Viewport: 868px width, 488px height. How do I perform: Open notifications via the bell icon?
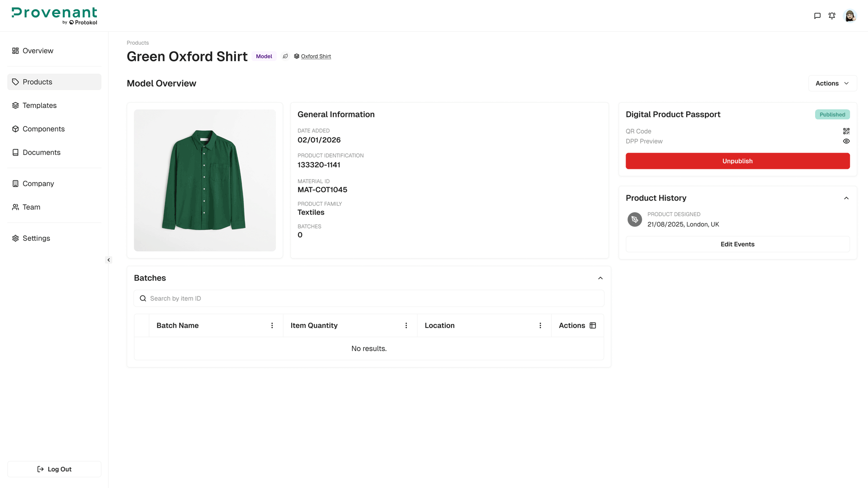832,15
